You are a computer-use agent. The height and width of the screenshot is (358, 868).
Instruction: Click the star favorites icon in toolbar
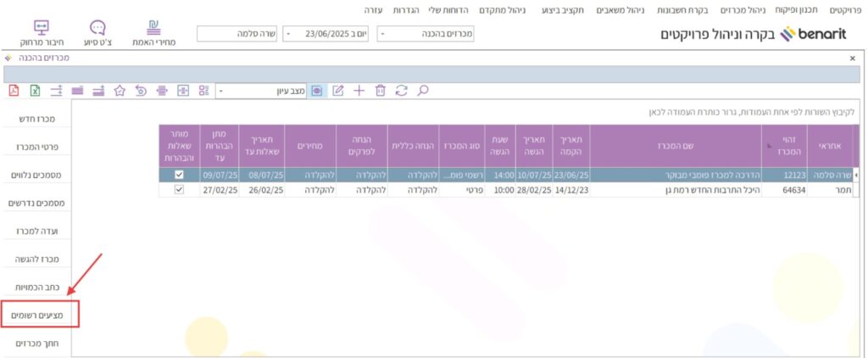[x=120, y=91]
